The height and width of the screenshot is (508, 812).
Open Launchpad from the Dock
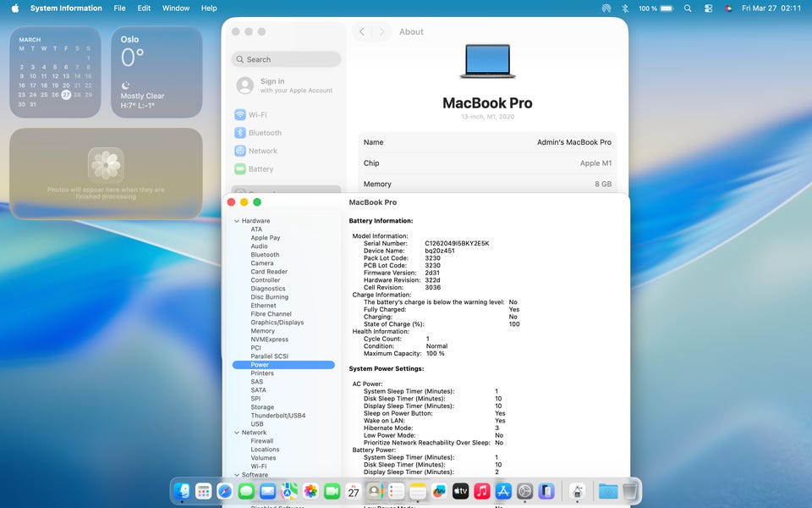(x=204, y=490)
